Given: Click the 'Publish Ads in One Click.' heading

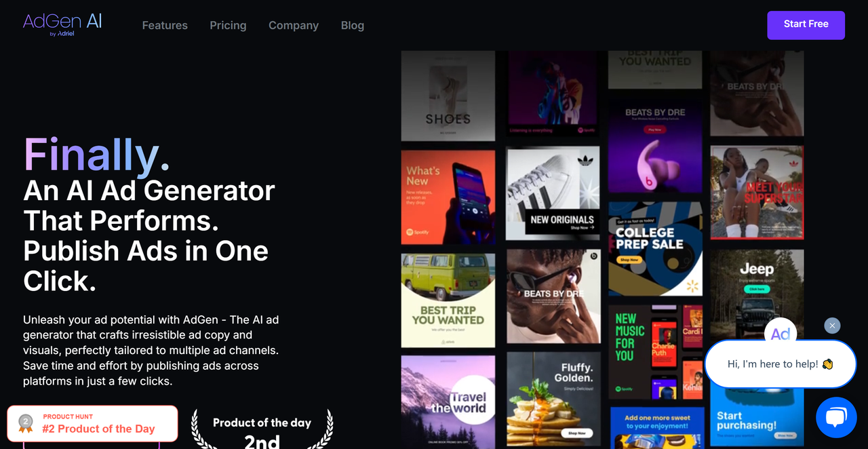Looking at the screenshot, I should (146, 266).
